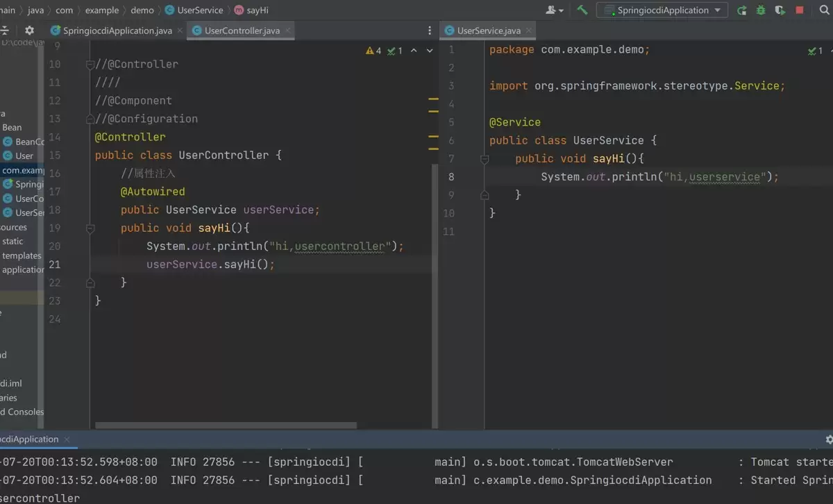The image size is (833, 504).
Task: Select templates folder in project tree
Action: tap(22, 255)
